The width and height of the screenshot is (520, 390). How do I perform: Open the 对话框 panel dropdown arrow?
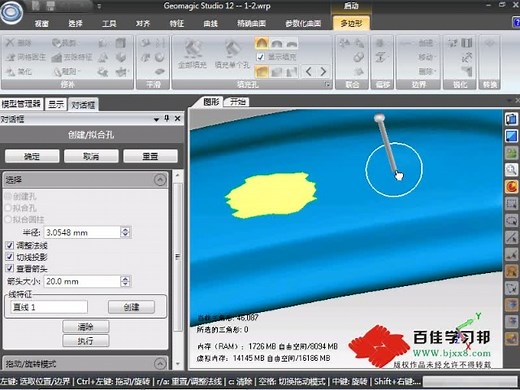pyautogui.click(x=156, y=119)
